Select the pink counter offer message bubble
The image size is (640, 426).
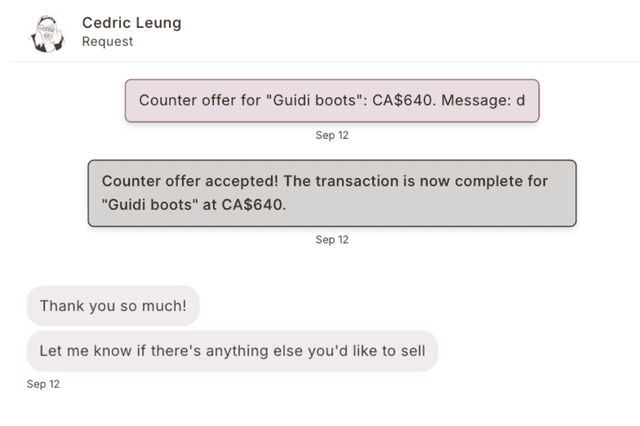[x=331, y=101]
